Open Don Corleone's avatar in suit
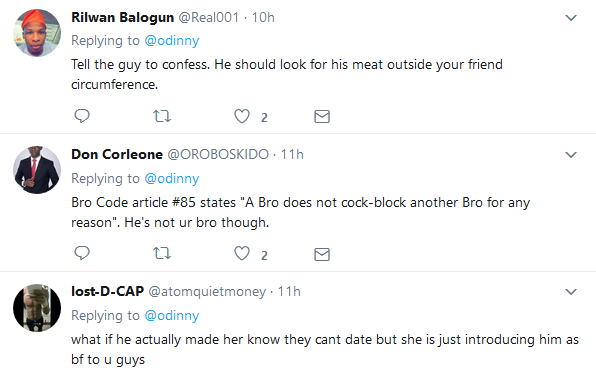 tap(37, 170)
